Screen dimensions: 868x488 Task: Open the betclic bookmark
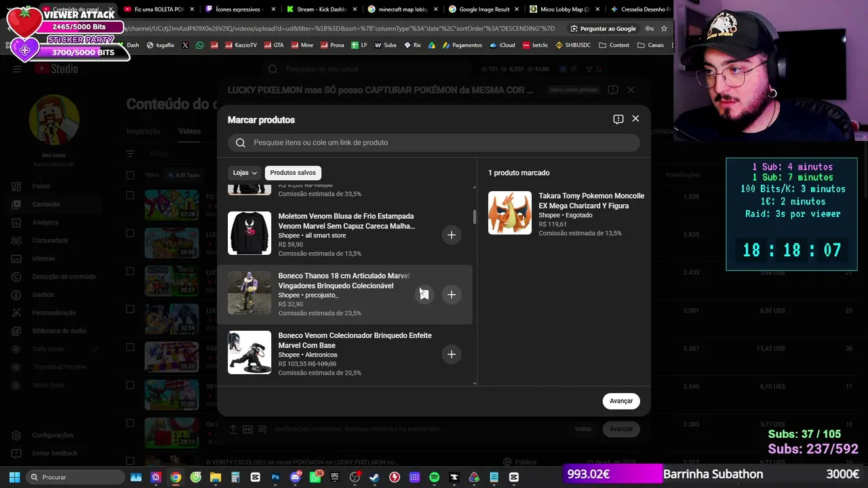click(535, 45)
